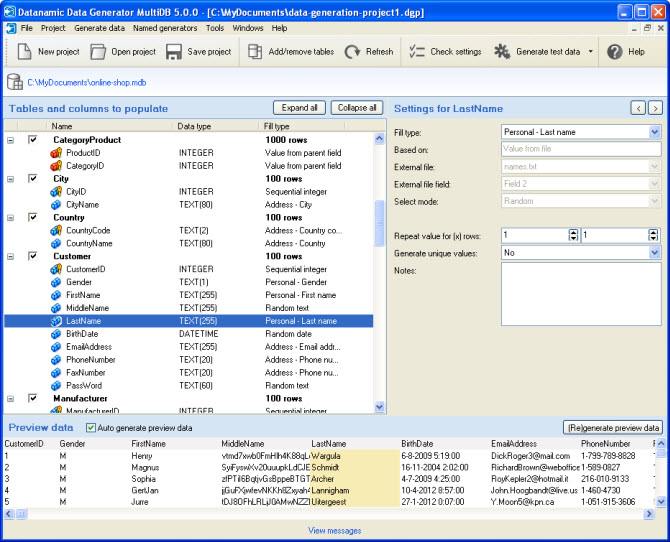Open the Generate unique values dropdown
The width and height of the screenshot is (670, 542).
[x=654, y=253]
